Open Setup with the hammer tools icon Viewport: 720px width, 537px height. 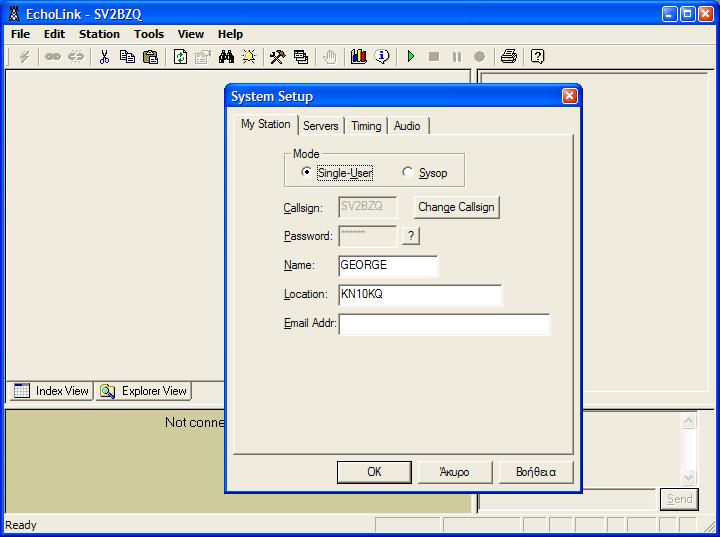click(277, 57)
